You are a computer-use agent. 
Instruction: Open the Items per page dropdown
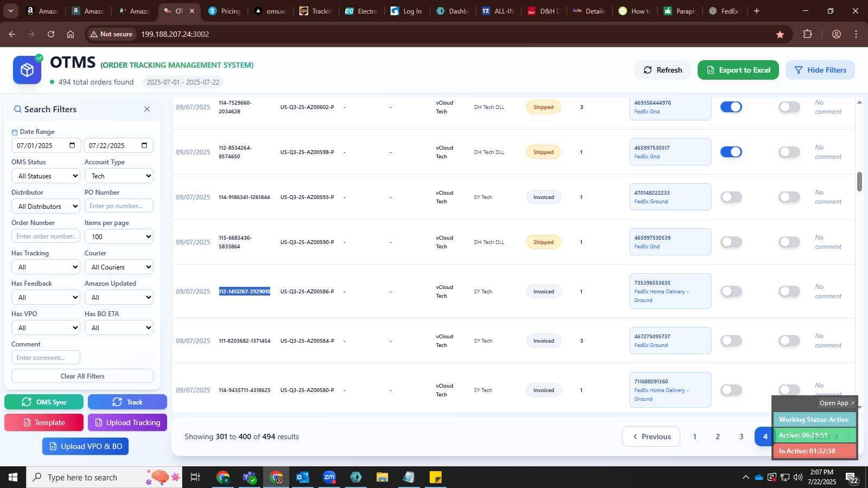click(119, 236)
